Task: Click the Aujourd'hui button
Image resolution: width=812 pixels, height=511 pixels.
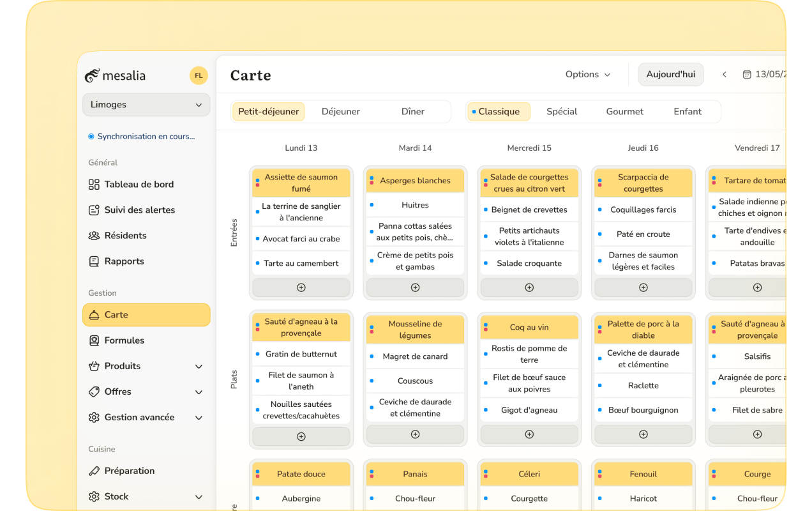Action: (x=670, y=75)
